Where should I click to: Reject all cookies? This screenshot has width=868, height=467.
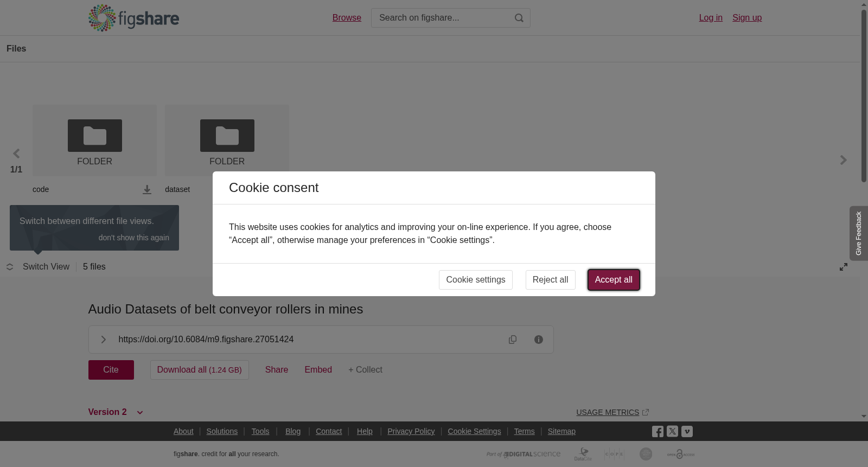[551, 280]
